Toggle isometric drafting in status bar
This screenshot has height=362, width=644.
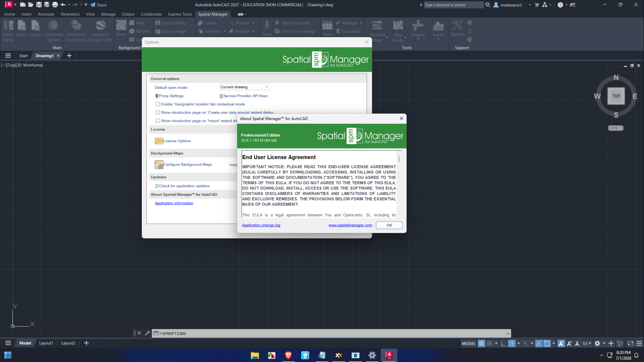[525, 343]
